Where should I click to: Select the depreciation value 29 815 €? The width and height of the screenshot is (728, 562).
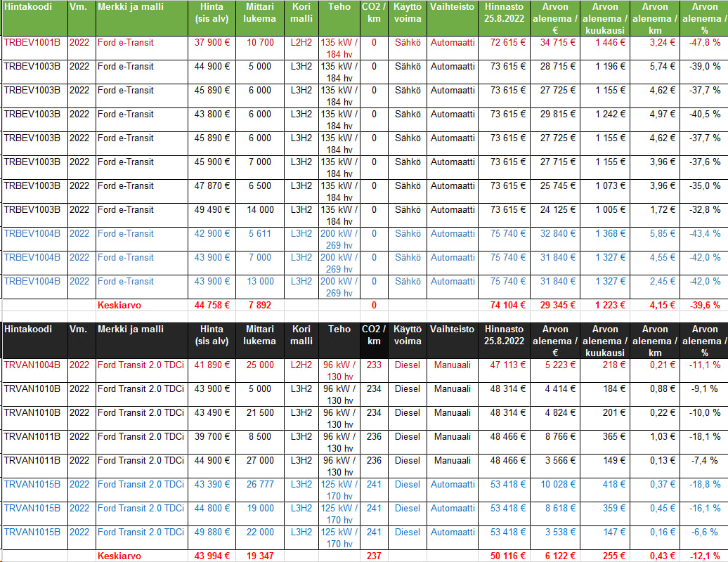click(x=555, y=119)
